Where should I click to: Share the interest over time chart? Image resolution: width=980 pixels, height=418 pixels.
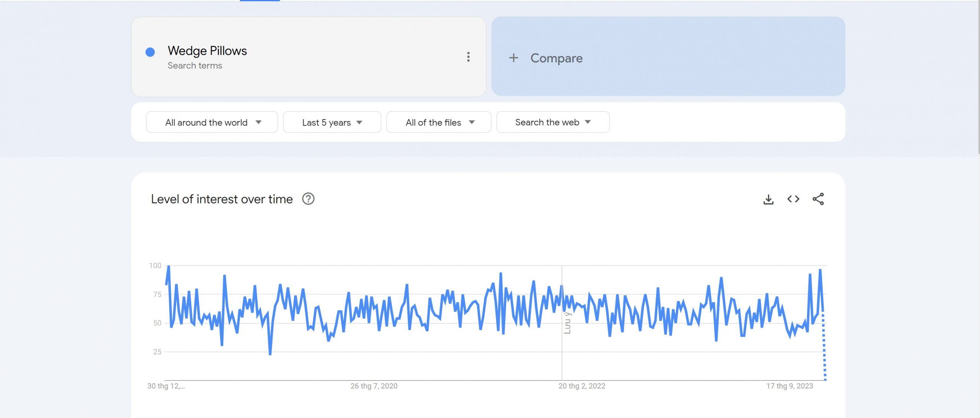(x=818, y=199)
